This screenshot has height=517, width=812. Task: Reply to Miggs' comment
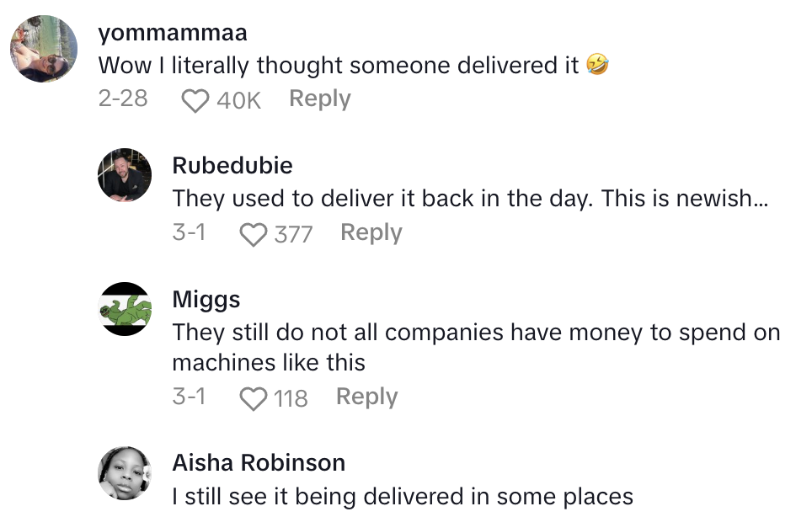(x=366, y=397)
